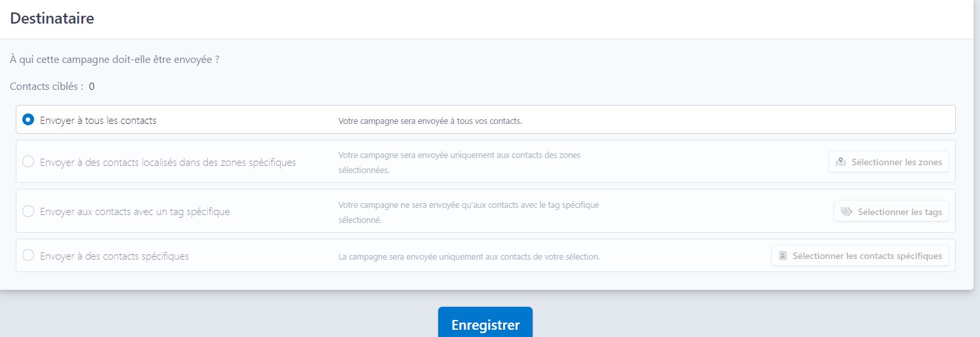Pick the 'Envoyer à des contacts spécifiques' radio

(x=28, y=256)
